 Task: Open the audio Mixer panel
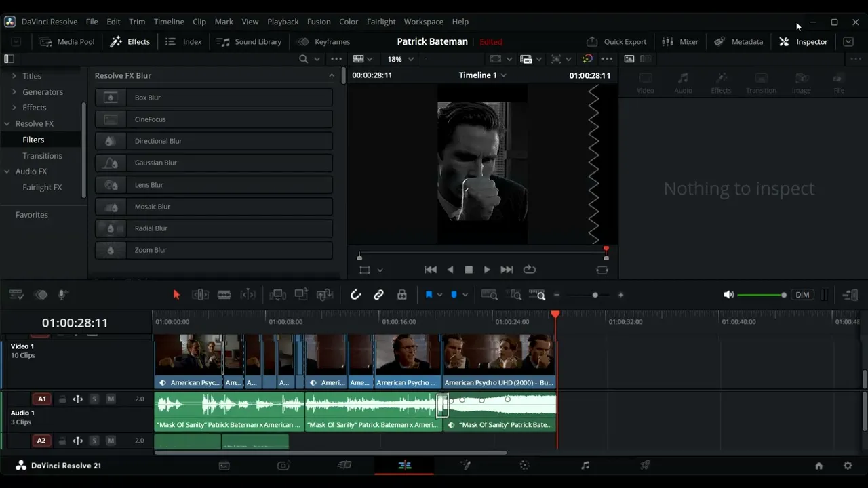tap(680, 41)
